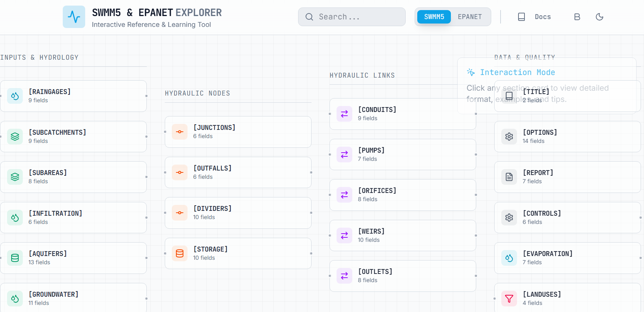Switch to SWMM5 mode

click(x=434, y=17)
